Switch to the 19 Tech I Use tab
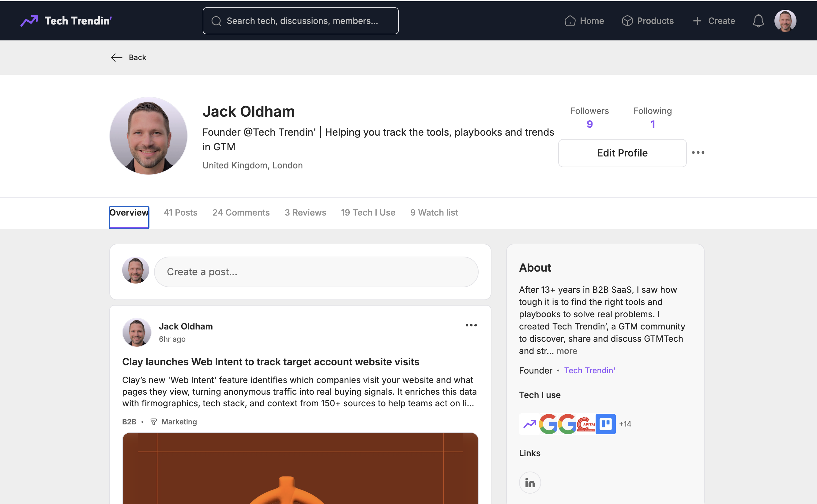 pyautogui.click(x=368, y=212)
